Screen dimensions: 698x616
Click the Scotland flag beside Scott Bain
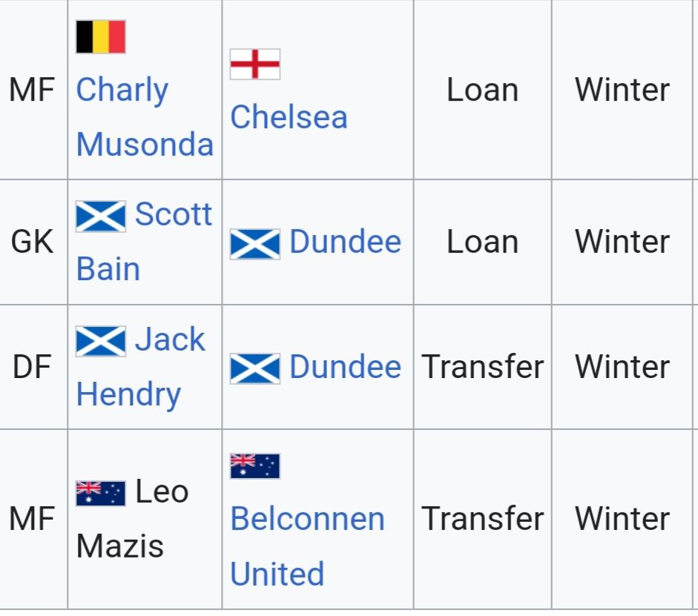[x=100, y=216]
